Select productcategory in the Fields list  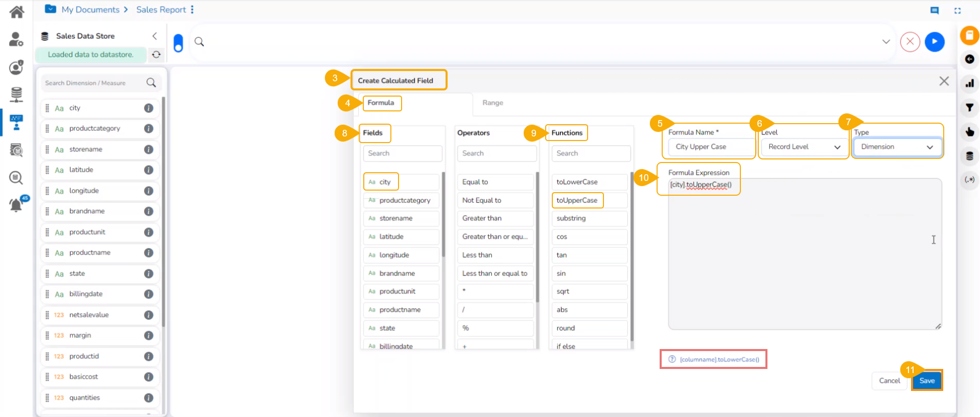pos(401,200)
